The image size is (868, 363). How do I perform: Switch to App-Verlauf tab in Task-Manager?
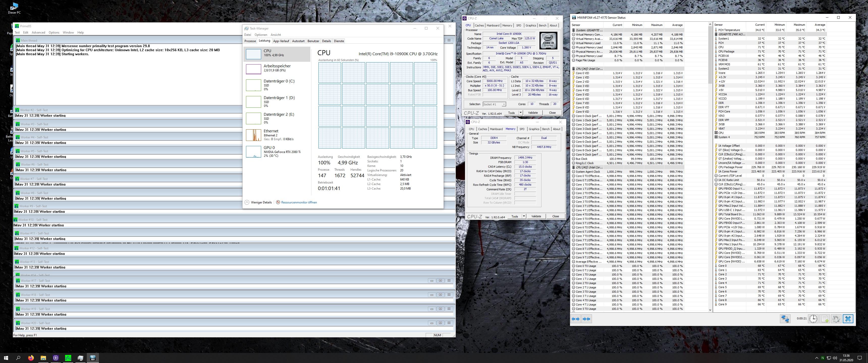click(281, 41)
